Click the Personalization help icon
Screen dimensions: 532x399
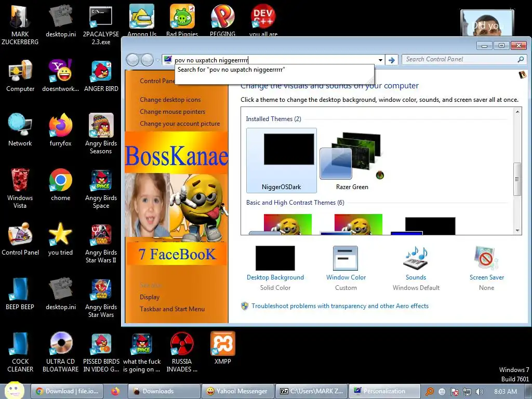point(523,75)
